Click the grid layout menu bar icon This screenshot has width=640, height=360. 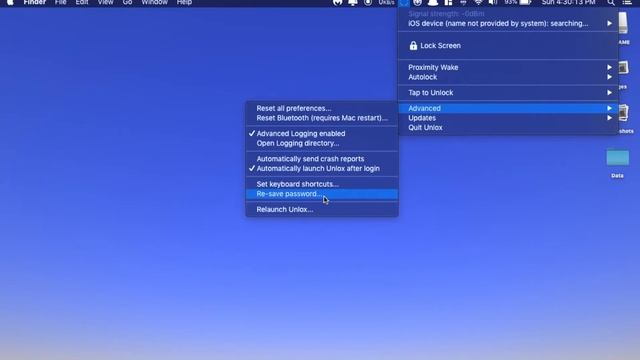coord(448,2)
